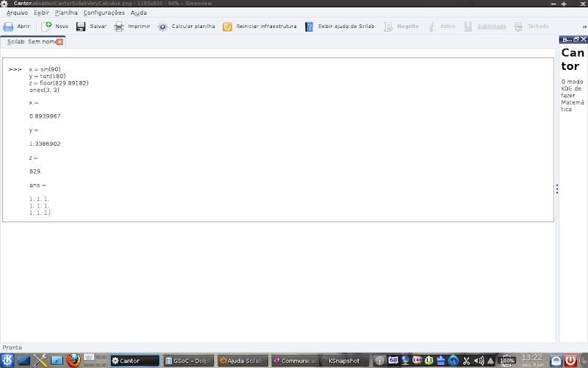588x368 pixels.
Task: Open the system settings tools icon
Action: click(40, 361)
